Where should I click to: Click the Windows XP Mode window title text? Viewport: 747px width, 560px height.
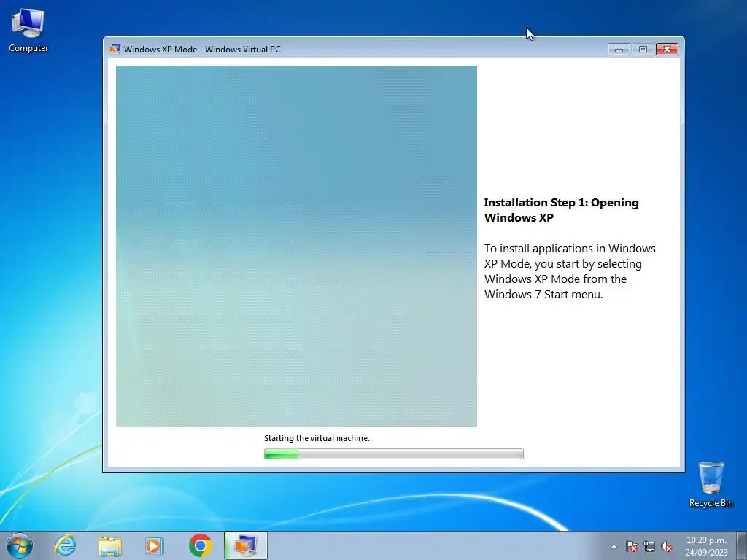tap(202, 49)
